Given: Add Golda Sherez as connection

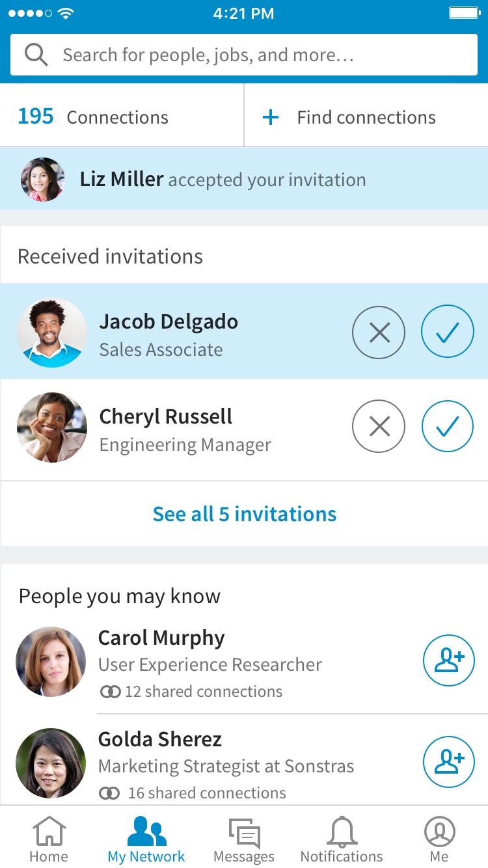Looking at the screenshot, I should pos(449,762).
